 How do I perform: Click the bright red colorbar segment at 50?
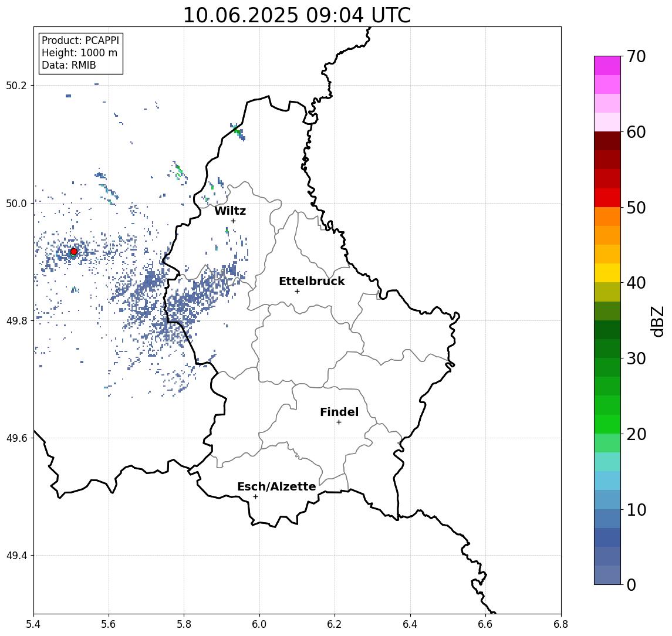607,198
